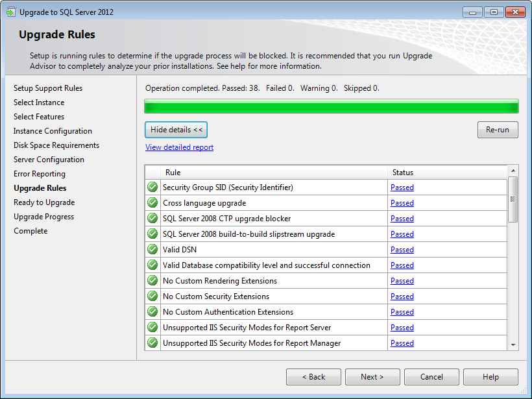Click green check icon for Security Group SID rule
The width and height of the screenshot is (532, 399).
point(152,187)
